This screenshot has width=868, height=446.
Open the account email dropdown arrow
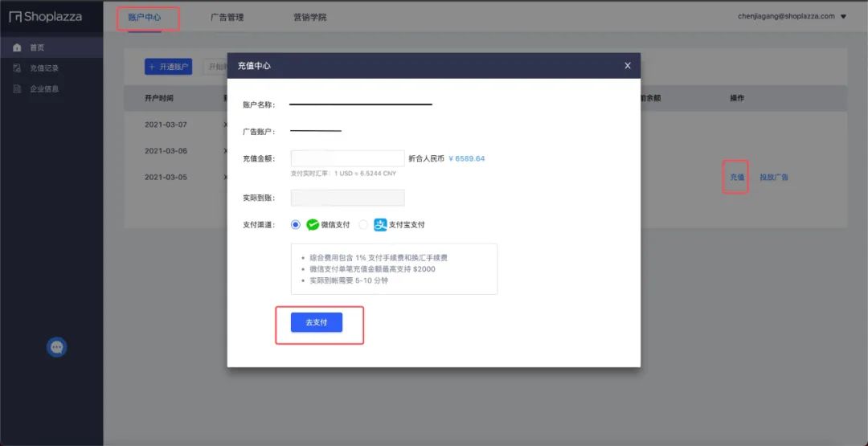(x=843, y=17)
